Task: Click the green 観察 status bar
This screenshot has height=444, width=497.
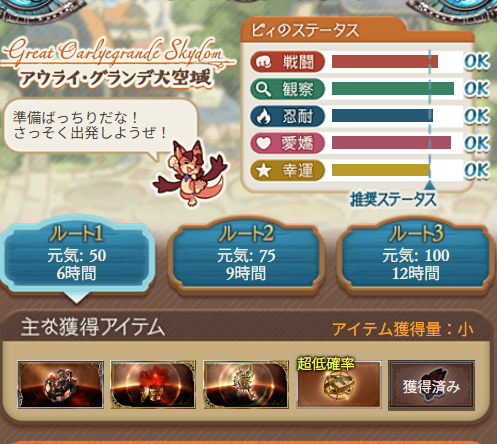Action: coord(393,89)
